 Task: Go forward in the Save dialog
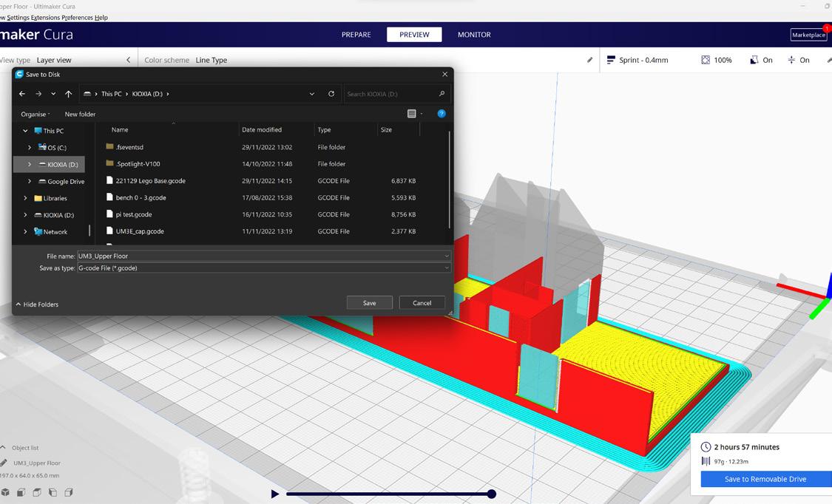38,94
